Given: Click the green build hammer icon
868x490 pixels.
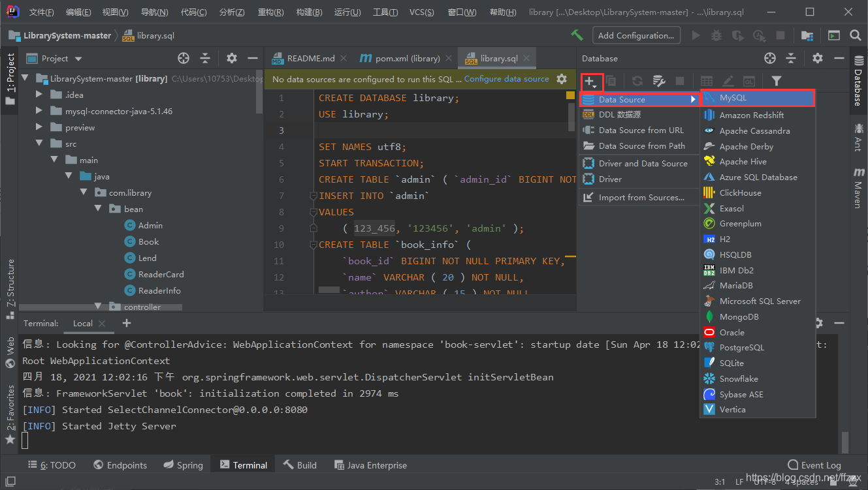Looking at the screenshot, I should tap(577, 35).
